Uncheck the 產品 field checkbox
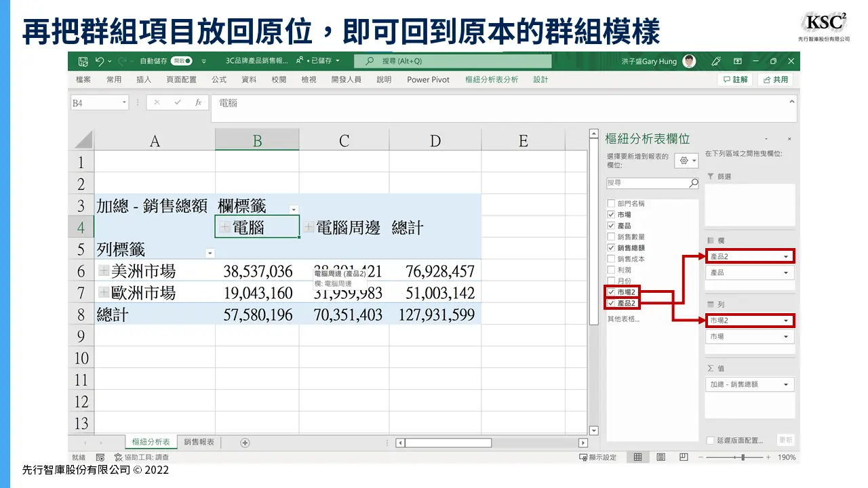This screenshot has height=488, width=868. [611, 226]
